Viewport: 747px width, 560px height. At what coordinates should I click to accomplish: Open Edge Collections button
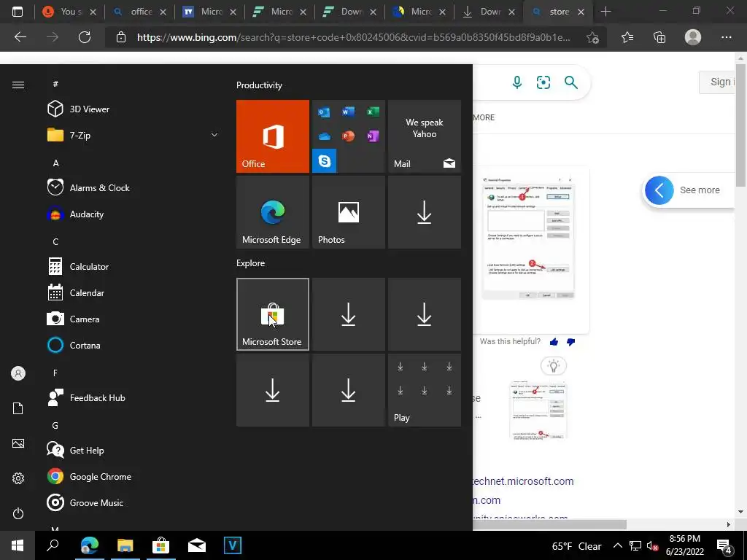click(659, 37)
